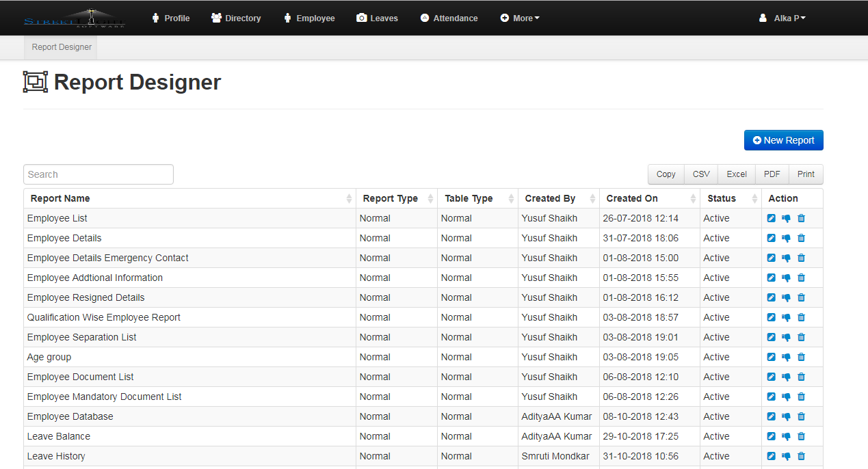Edit the Qualification Wise Employee Report

point(772,318)
